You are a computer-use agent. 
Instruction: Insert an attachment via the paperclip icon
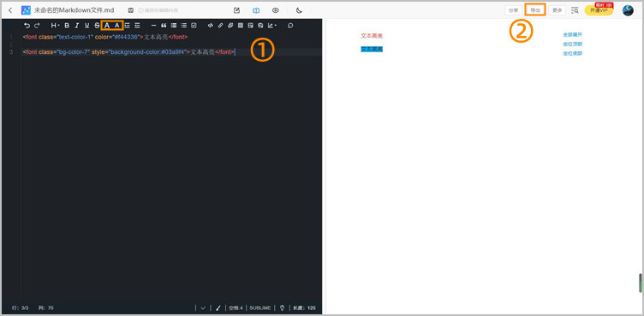point(230,26)
